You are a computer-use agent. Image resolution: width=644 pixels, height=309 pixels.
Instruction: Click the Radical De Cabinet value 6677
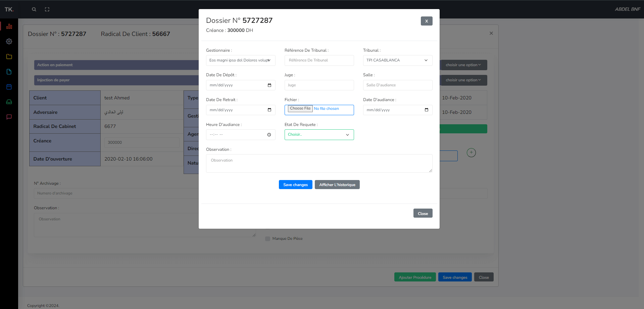click(x=110, y=126)
